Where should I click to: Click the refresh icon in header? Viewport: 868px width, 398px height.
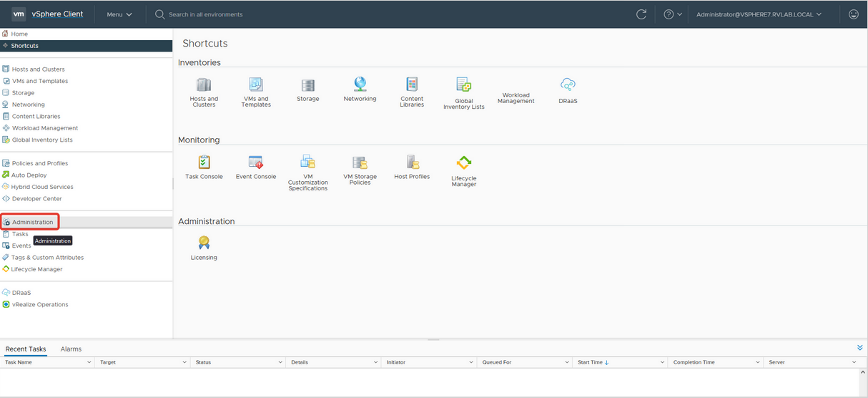641,14
